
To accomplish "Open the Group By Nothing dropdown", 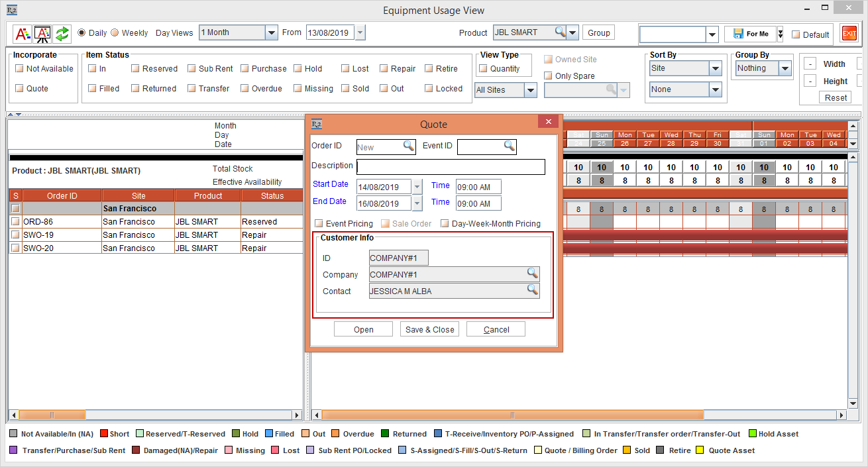I will tap(785, 68).
